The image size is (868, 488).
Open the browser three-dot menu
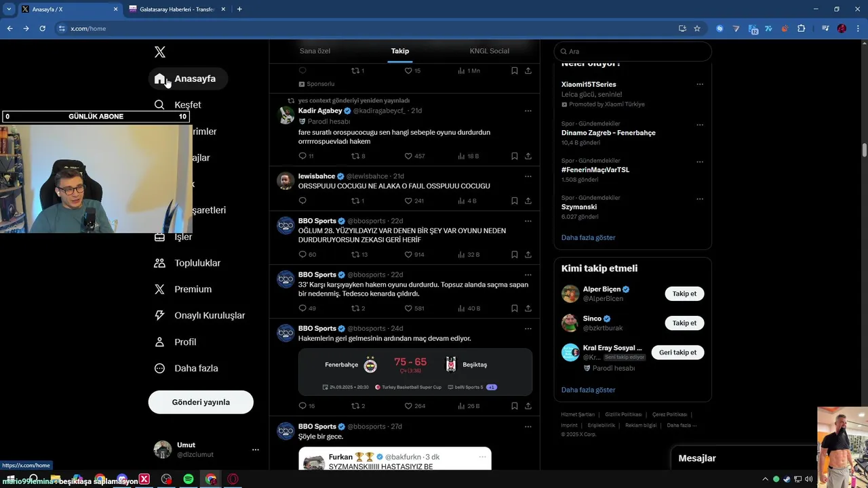click(859, 28)
